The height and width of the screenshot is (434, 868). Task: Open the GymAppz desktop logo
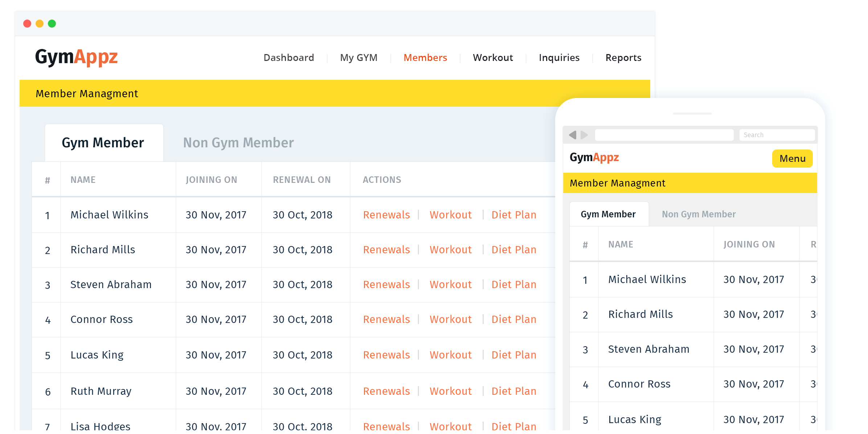[x=76, y=57]
